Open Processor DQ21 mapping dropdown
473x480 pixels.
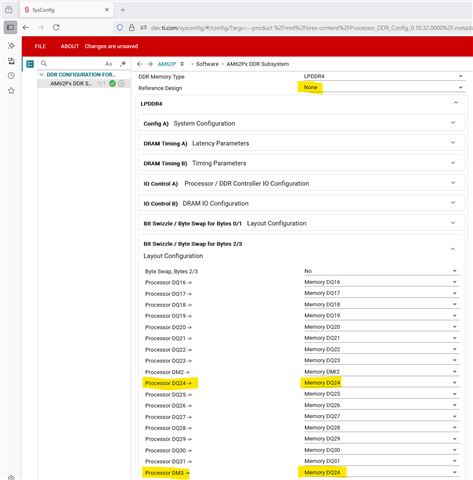(x=382, y=338)
